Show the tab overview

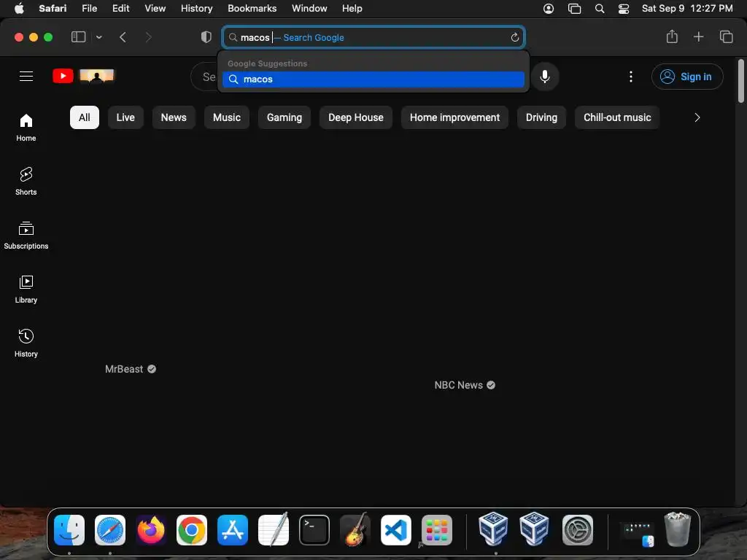pyautogui.click(x=726, y=36)
